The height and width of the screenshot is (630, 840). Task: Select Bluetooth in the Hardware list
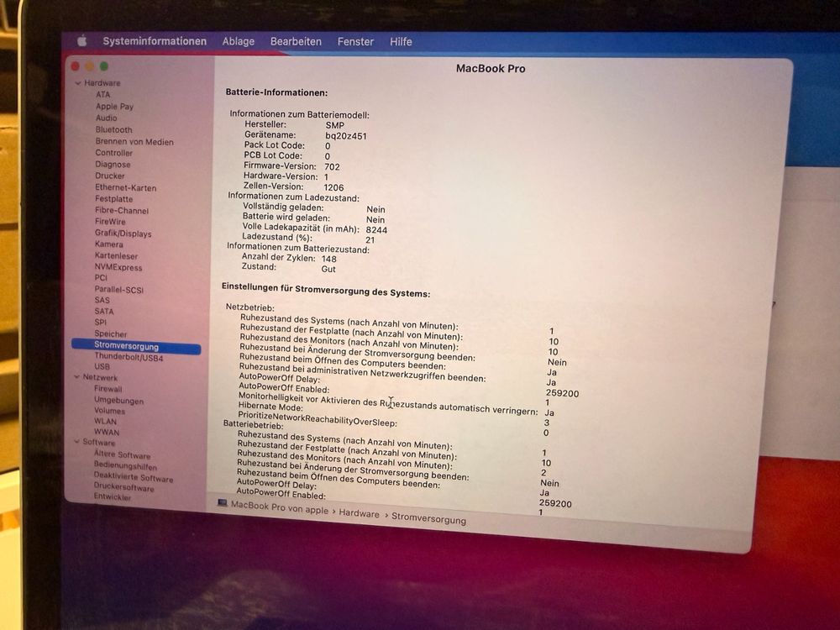tap(113, 129)
